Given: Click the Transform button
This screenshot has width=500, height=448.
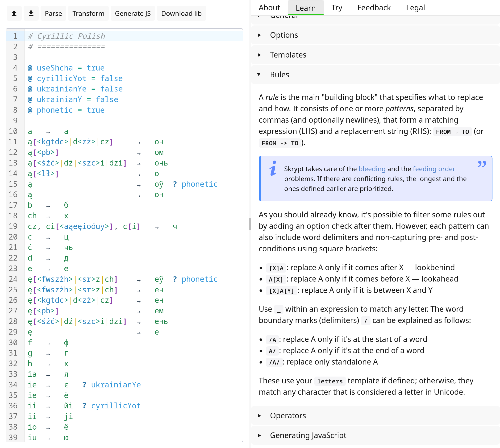Looking at the screenshot, I should 88,13.
